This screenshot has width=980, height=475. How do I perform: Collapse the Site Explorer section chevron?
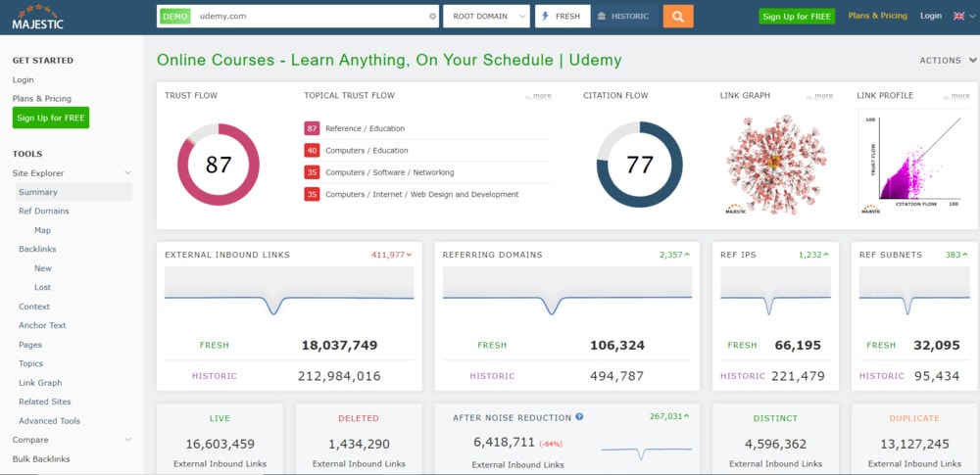point(128,173)
